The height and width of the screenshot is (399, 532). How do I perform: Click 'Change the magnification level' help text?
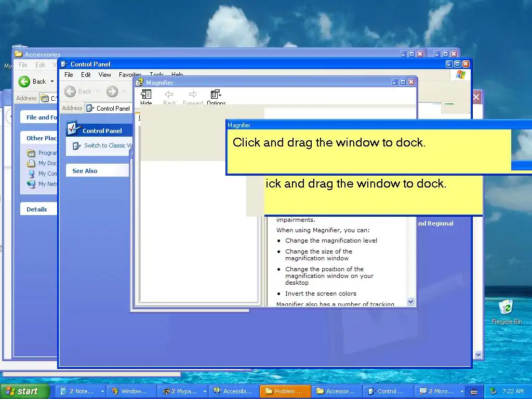(x=331, y=241)
